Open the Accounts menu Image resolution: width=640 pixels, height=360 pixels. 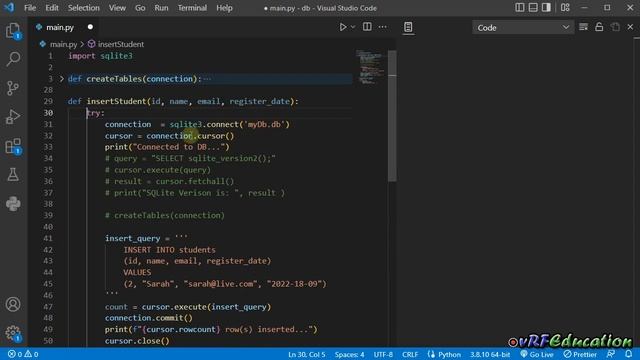coord(13,304)
